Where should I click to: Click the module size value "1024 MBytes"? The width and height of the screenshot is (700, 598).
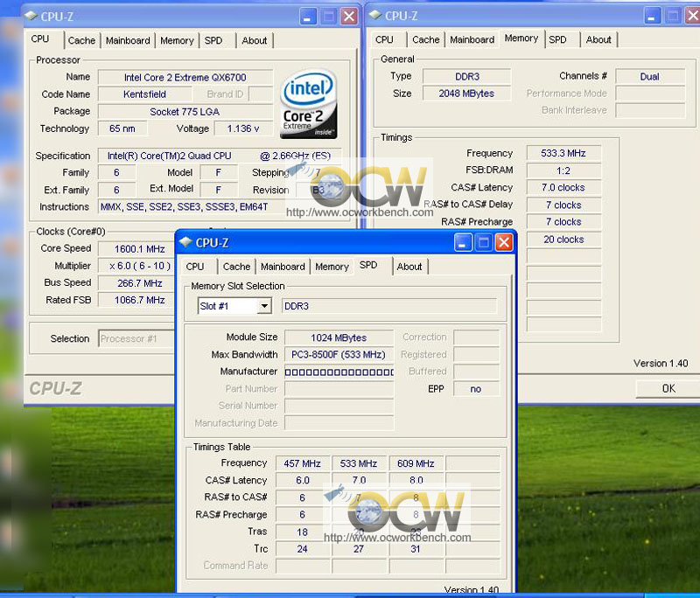pos(339,337)
